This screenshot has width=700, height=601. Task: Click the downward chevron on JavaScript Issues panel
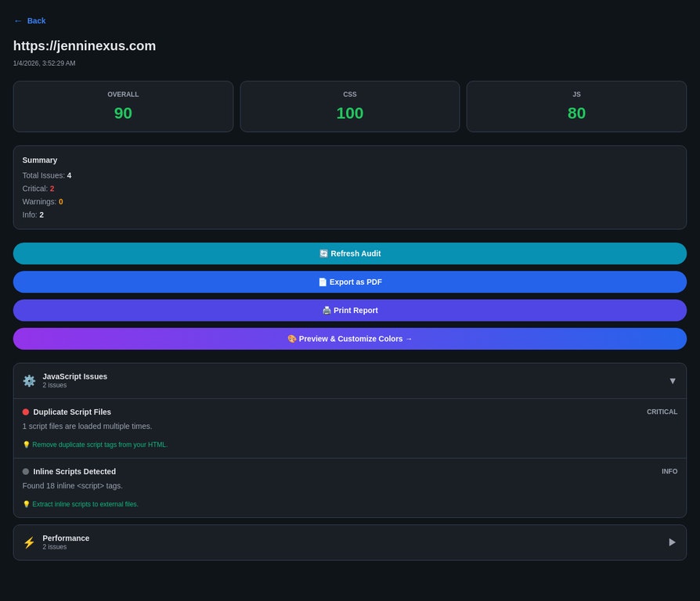[673, 380]
